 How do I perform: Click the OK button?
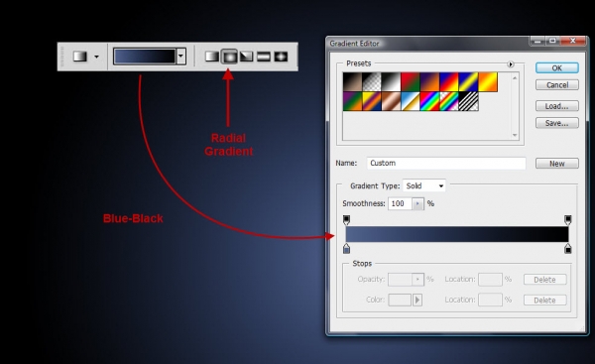coord(556,68)
